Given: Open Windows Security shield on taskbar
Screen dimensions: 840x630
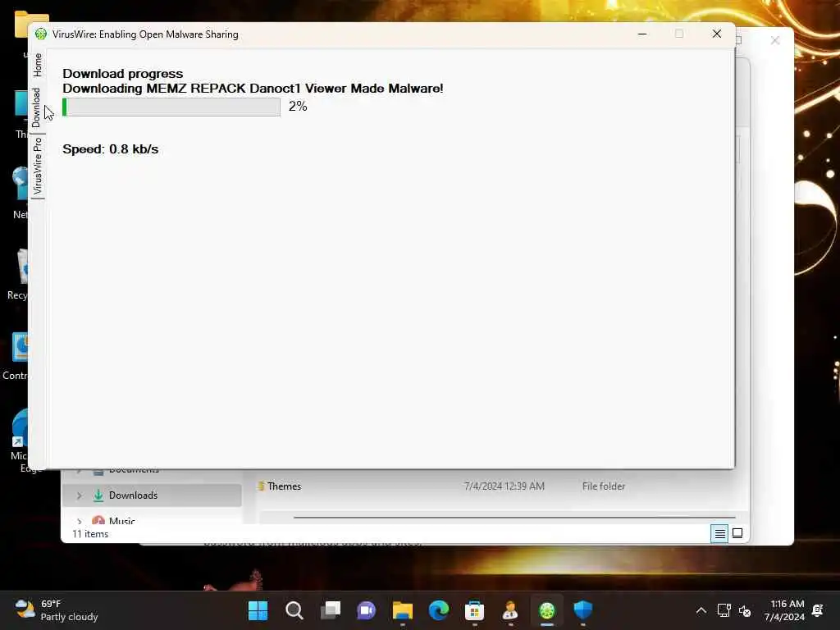Looking at the screenshot, I should click(583, 610).
